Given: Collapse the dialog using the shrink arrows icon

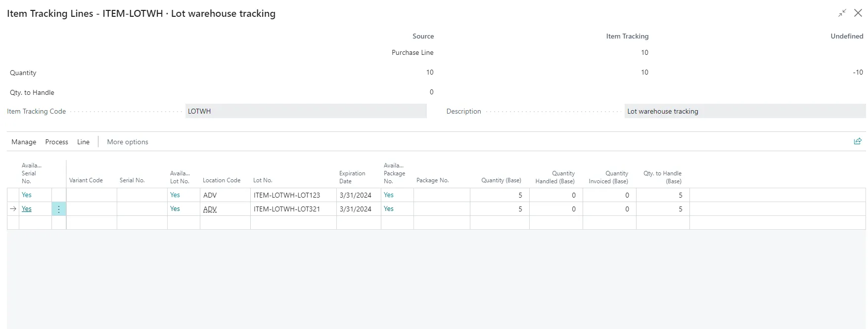Looking at the screenshot, I should click(842, 13).
